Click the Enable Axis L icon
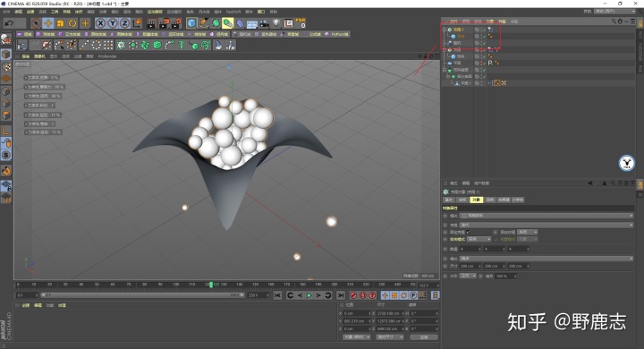The image size is (644, 349). 5,131
